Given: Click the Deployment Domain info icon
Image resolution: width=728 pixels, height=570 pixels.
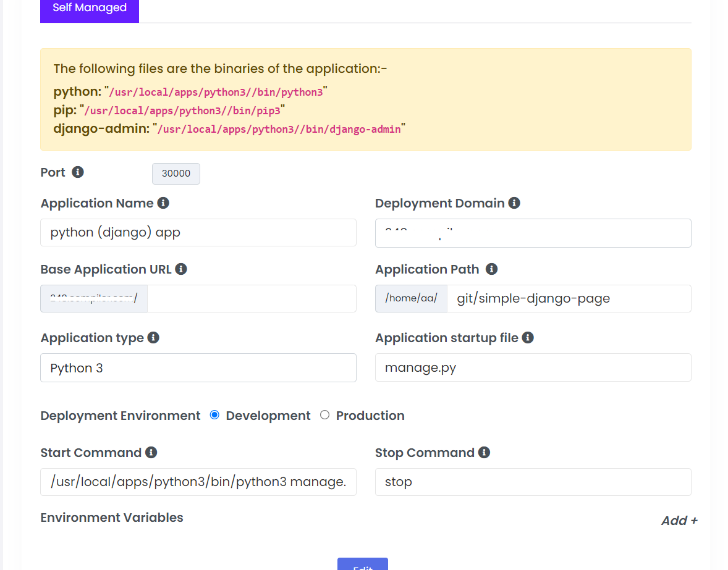Looking at the screenshot, I should [x=514, y=203].
